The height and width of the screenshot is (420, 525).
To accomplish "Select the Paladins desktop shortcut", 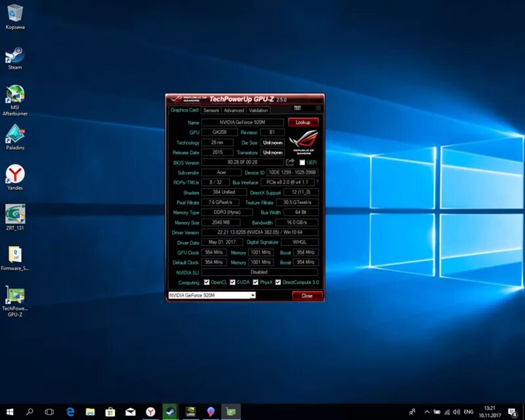I will [15, 137].
